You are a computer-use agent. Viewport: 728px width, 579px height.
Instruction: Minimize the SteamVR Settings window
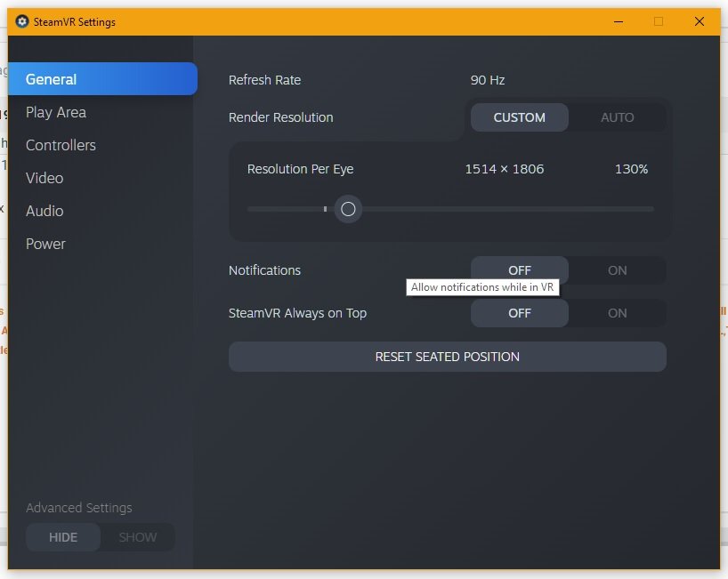618,21
